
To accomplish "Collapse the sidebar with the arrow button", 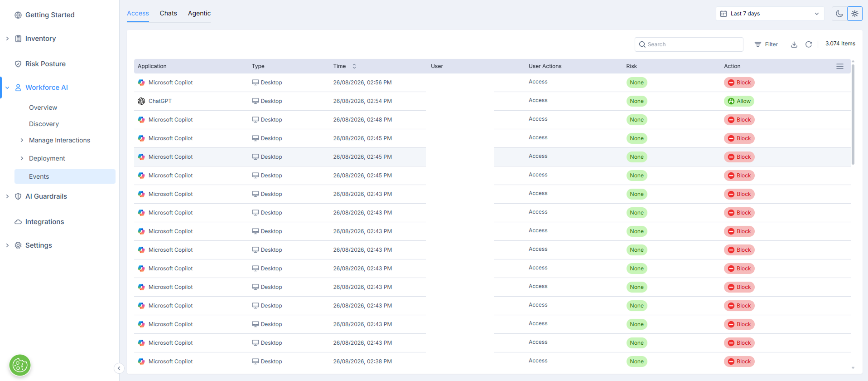I will [119, 368].
